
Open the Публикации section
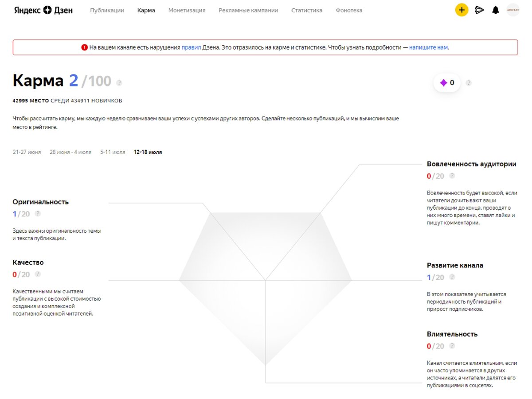pyautogui.click(x=107, y=10)
